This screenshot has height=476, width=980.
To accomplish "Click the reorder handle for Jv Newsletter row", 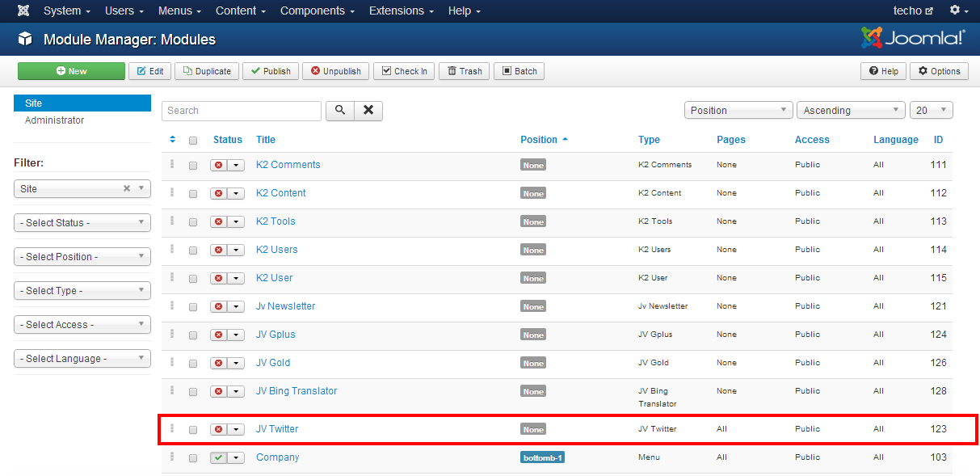I will pos(172,305).
